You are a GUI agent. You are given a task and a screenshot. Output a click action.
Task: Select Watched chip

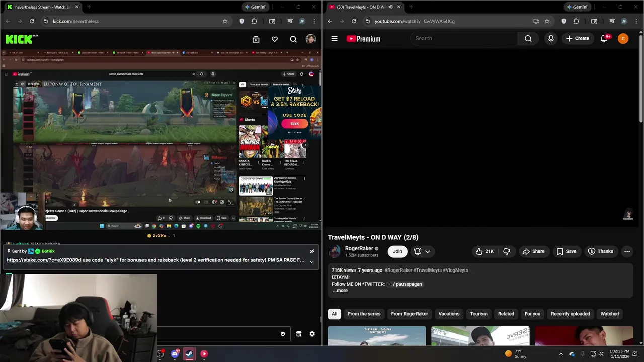click(609, 314)
